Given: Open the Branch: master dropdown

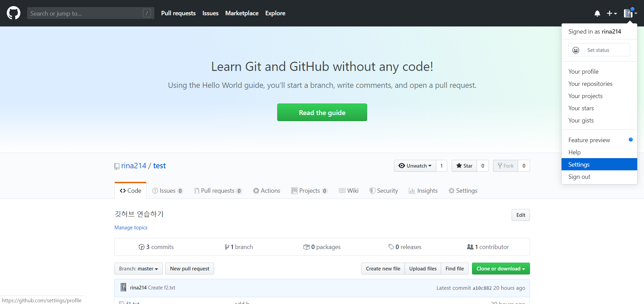Looking at the screenshot, I should coord(138,268).
